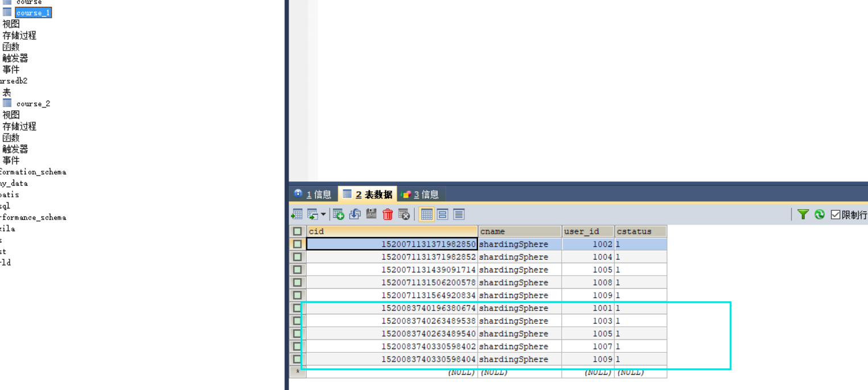Refresh the table data with the green arrows icon
This screenshot has height=390, width=868.
coord(820,214)
